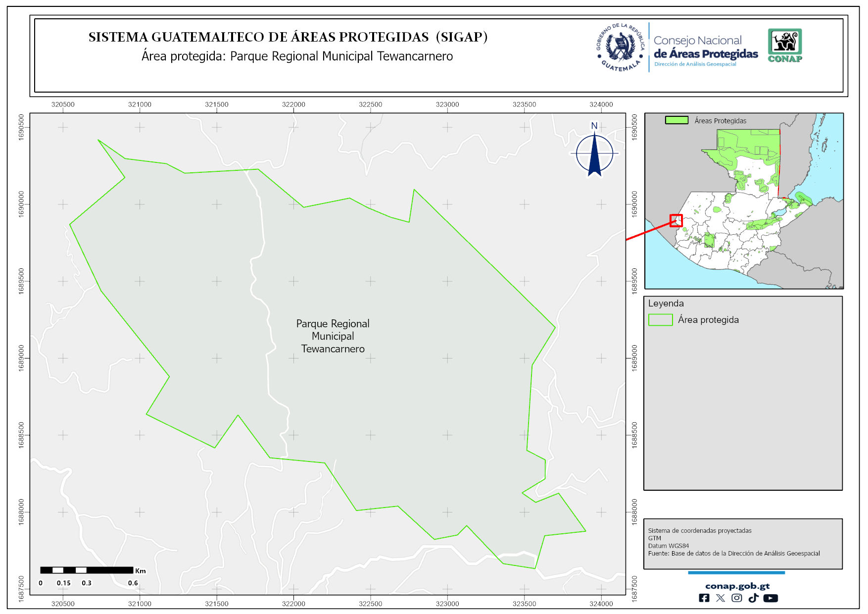Open the YouTube icon
This screenshot has height=614, width=868.
[770, 598]
